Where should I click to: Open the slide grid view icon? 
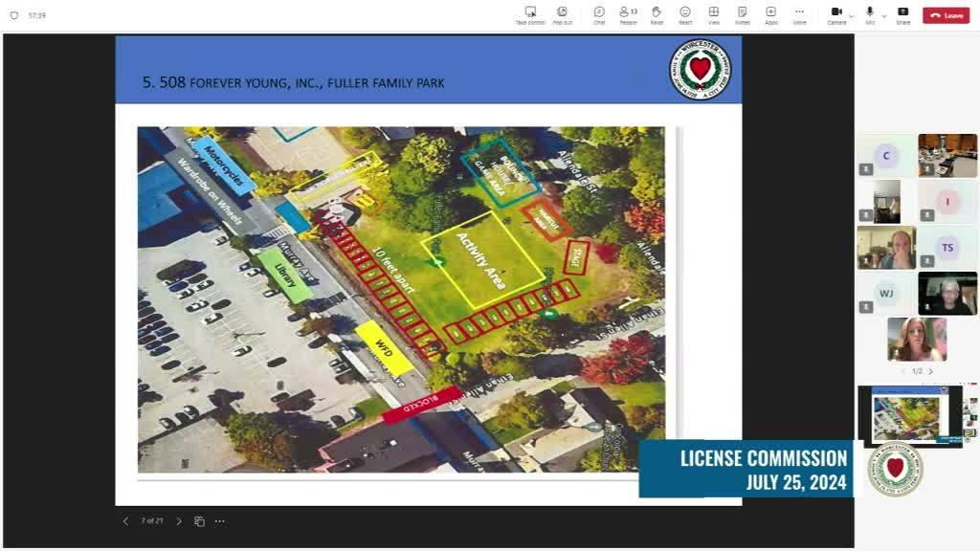[x=199, y=521]
